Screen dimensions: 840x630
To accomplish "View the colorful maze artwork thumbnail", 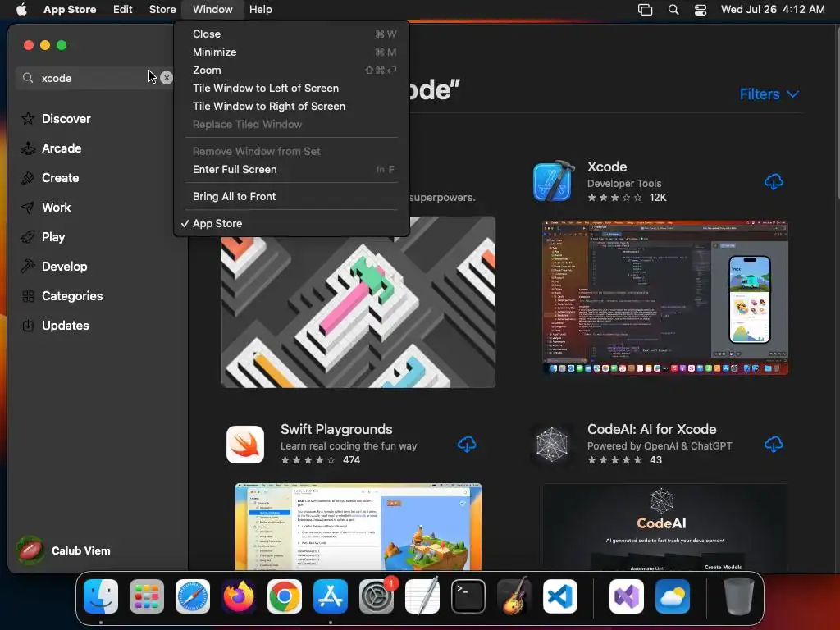I will point(358,302).
